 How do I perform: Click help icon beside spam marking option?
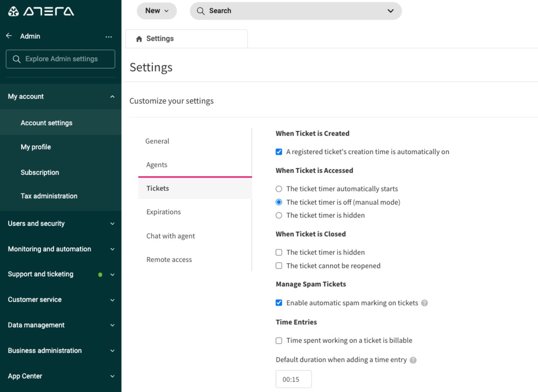coord(424,303)
